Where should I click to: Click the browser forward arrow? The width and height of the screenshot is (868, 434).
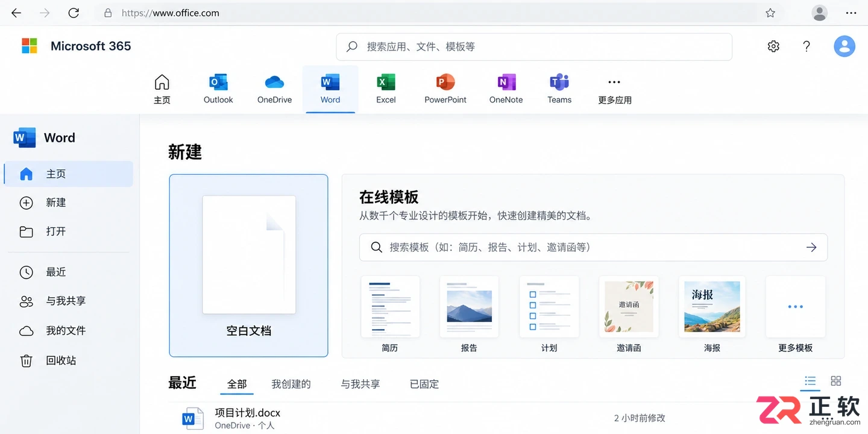point(45,13)
